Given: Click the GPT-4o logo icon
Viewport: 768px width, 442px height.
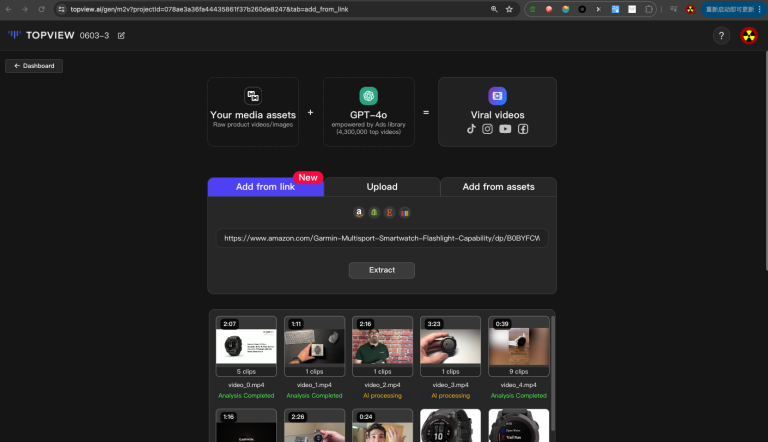Looking at the screenshot, I should [x=368, y=96].
